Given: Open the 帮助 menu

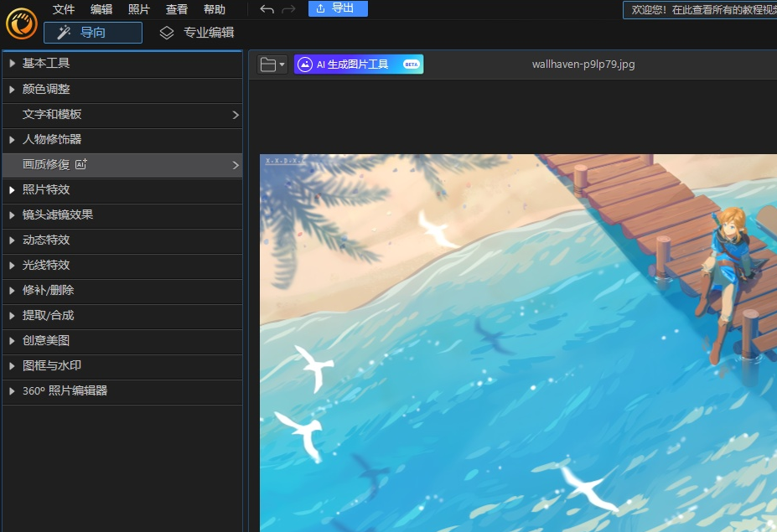Looking at the screenshot, I should pyautogui.click(x=214, y=9).
